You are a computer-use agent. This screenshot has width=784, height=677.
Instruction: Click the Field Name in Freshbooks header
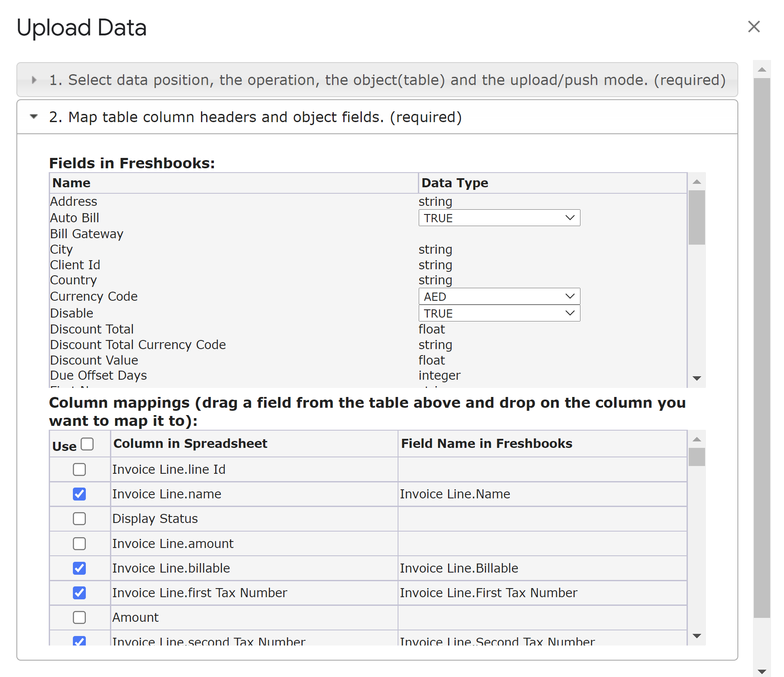click(x=543, y=444)
